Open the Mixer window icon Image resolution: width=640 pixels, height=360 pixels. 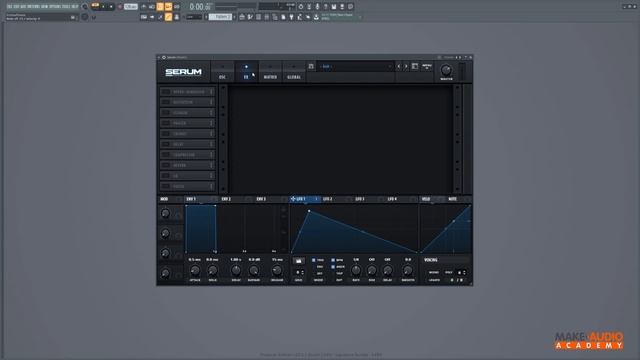point(267,17)
